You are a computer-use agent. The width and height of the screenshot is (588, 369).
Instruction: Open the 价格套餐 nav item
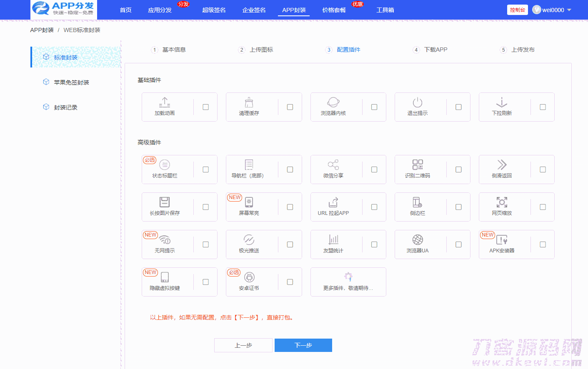(x=334, y=10)
